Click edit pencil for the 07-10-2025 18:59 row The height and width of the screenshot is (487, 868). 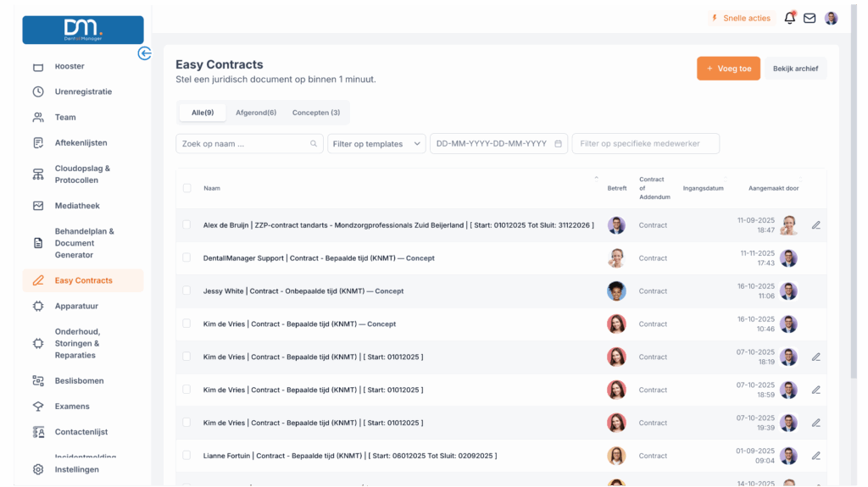(x=816, y=390)
